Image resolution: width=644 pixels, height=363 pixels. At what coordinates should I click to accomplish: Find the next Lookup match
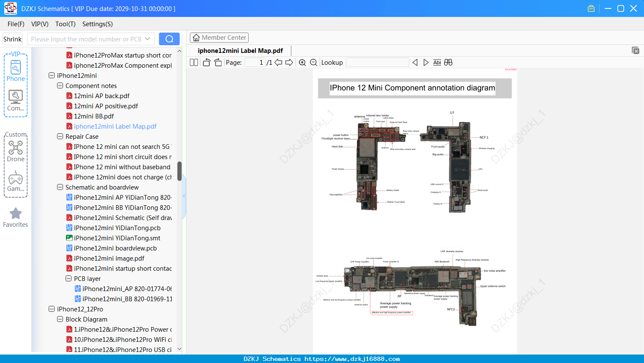[426, 62]
